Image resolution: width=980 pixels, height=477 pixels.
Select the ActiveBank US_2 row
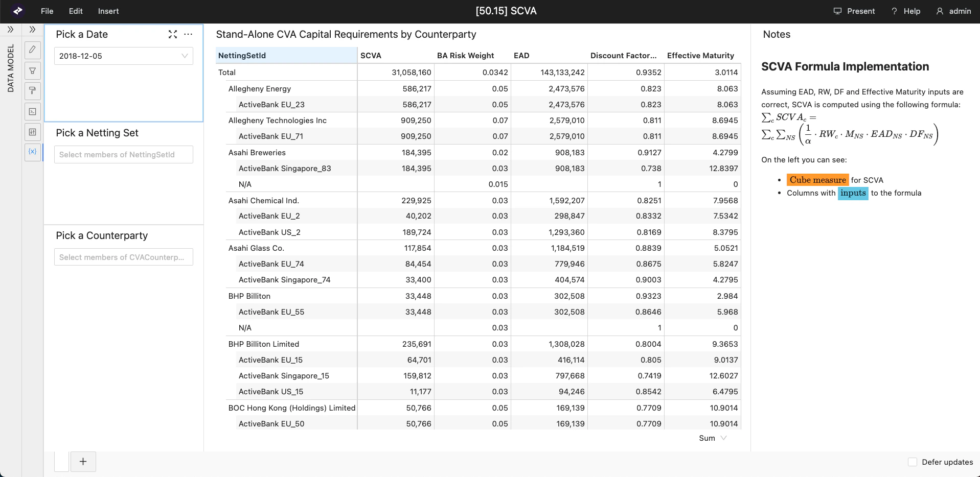[x=269, y=232]
